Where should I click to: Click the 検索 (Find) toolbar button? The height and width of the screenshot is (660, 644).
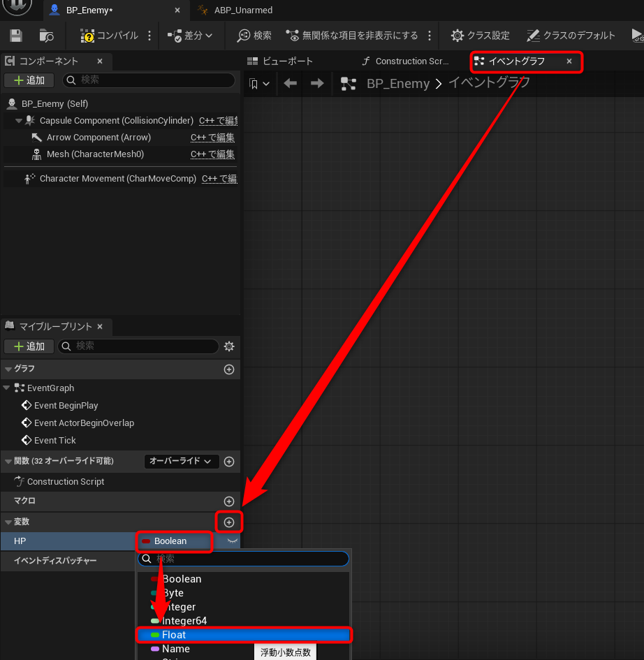pyautogui.click(x=254, y=36)
